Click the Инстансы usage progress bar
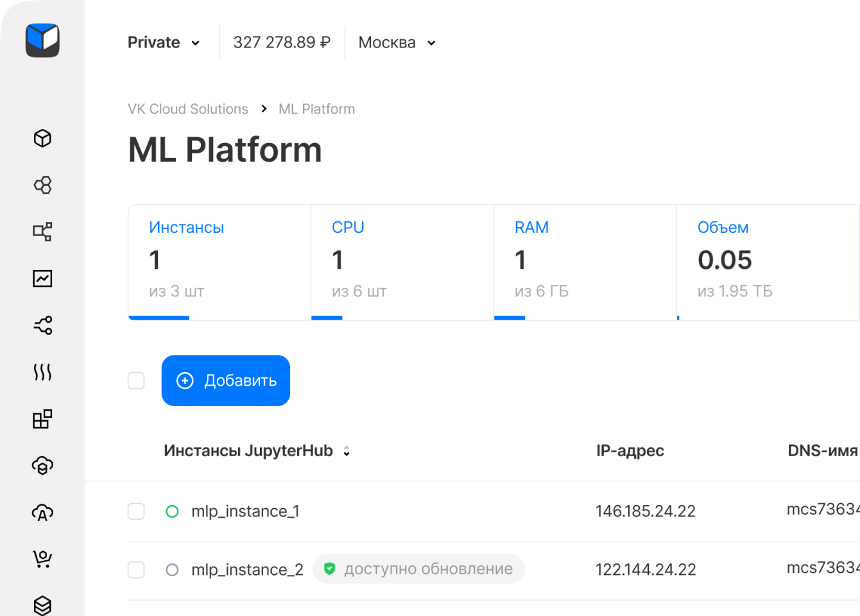Image resolution: width=860 pixels, height=616 pixels. pyautogui.click(x=159, y=318)
